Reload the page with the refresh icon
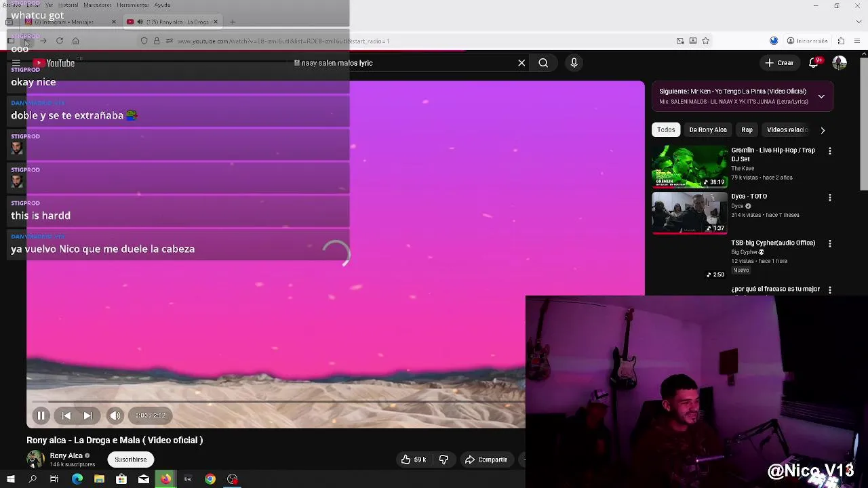The height and width of the screenshot is (488, 868). pos(60,41)
